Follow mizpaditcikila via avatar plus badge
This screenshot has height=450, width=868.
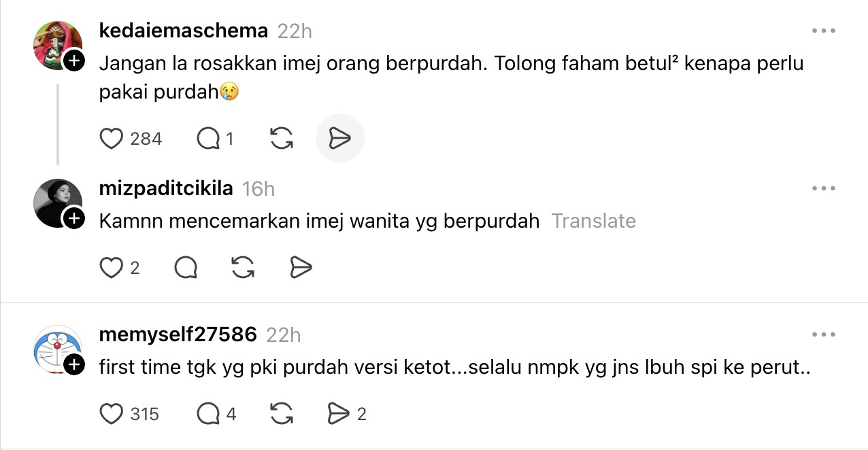pos(73,219)
